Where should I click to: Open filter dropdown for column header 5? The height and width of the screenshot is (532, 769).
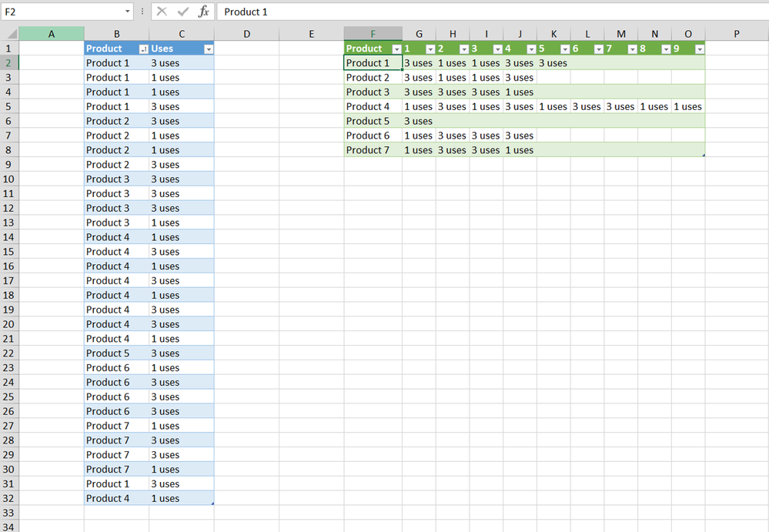coord(565,49)
